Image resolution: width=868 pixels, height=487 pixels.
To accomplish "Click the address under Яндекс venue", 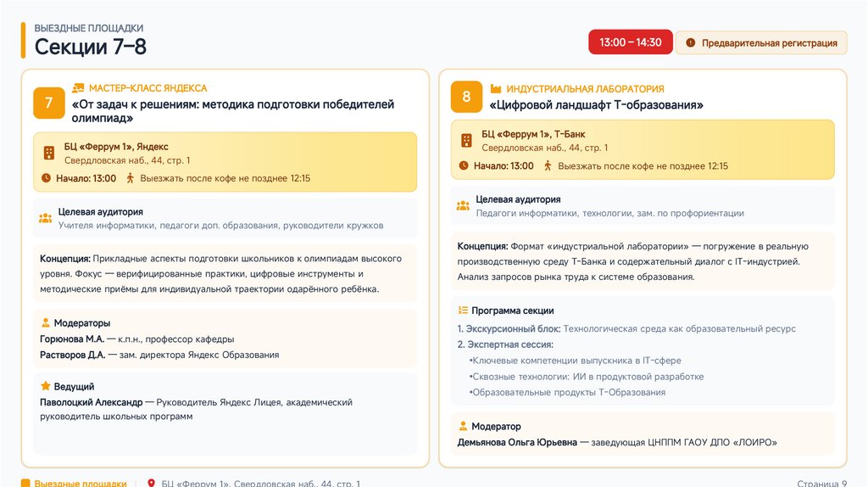I will [127, 160].
